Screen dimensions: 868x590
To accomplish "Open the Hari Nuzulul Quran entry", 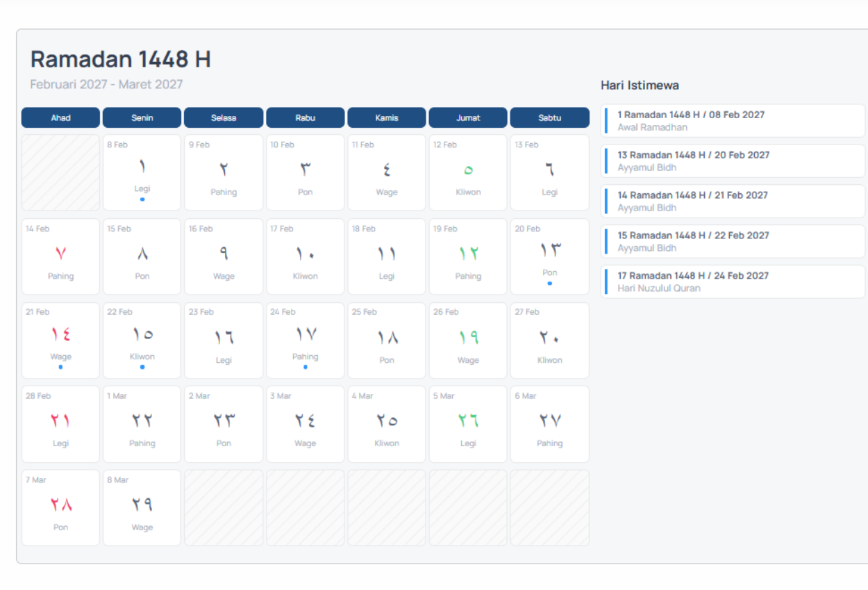I will point(733,282).
